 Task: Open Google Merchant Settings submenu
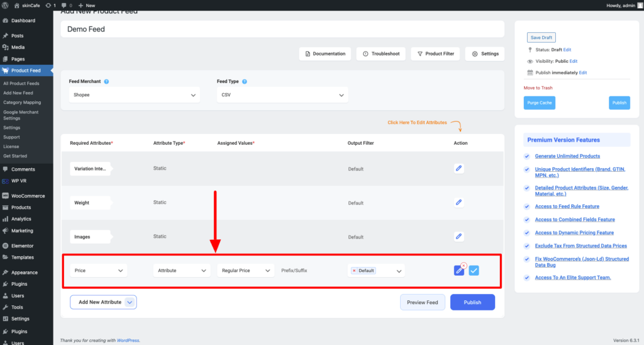(21, 115)
